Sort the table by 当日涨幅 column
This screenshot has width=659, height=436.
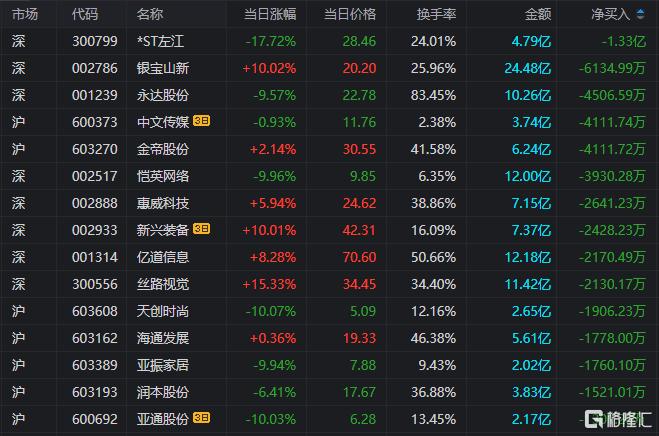point(270,14)
